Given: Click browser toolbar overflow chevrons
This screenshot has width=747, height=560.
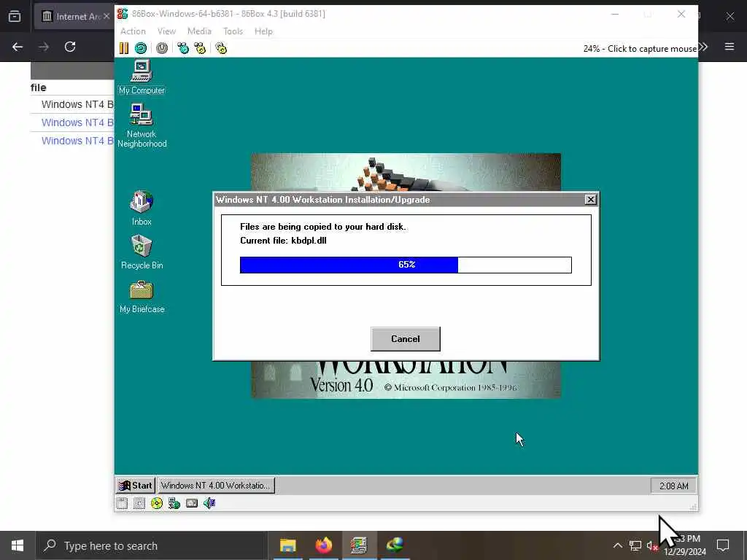Looking at the screenshot, I should (703, 47).
